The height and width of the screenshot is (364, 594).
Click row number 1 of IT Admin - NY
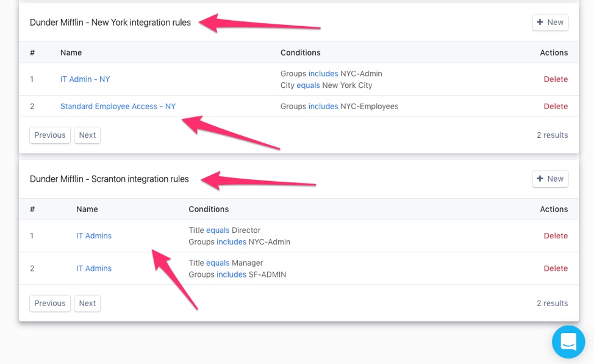click(x=32, y=79)
